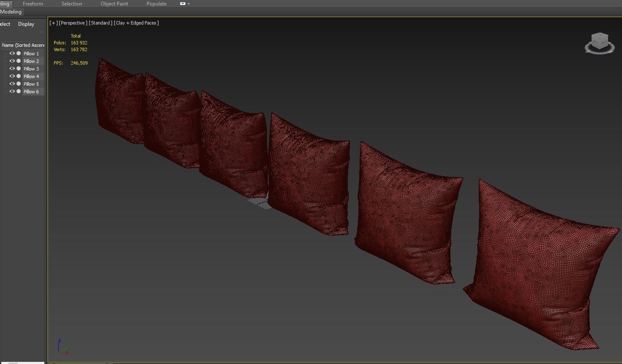Open the [+] general viewport menu
Image resolution: width=622 pixels, height=364 pixels.
[x=54, y=23]
